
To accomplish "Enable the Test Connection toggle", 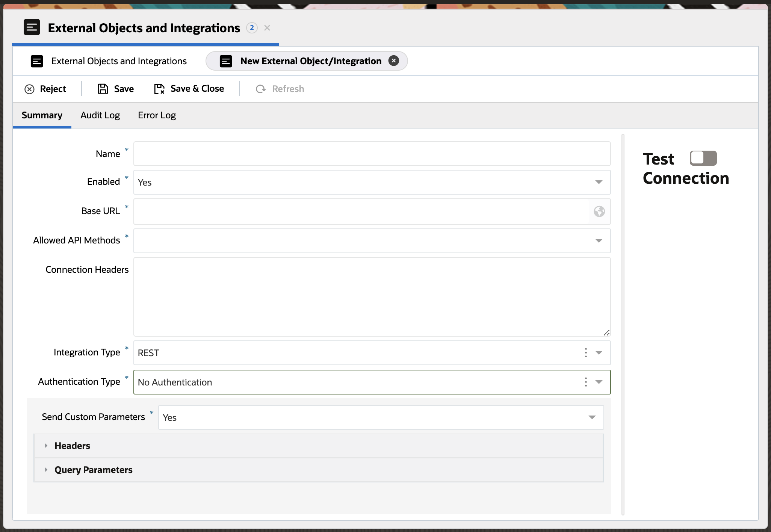I will (x=703, y=158).
